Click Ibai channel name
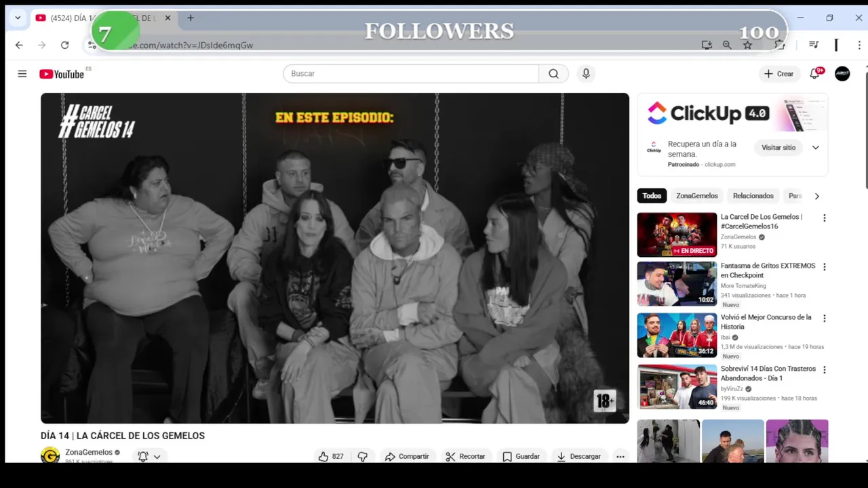The height and width of the screenshot is (488, 868). pos(725,338)
